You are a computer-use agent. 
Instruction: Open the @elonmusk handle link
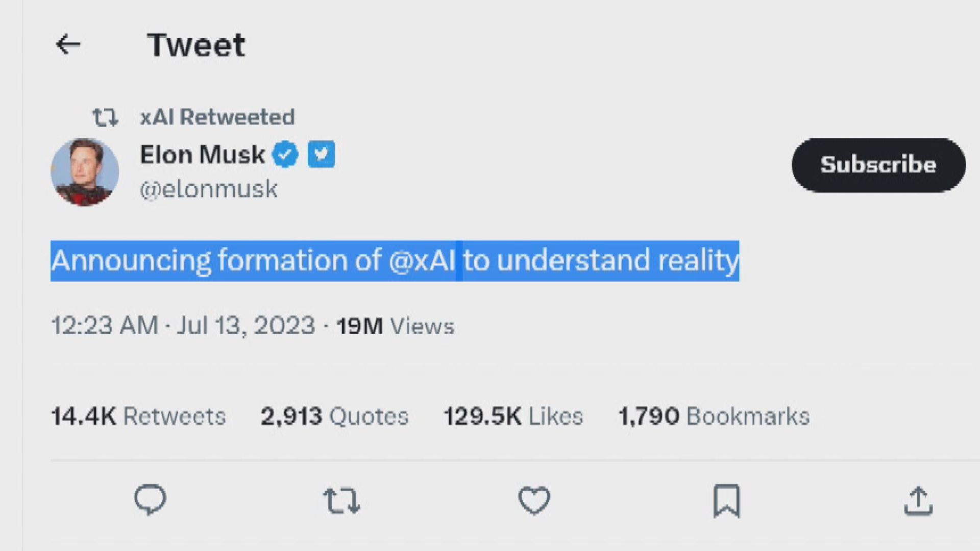point(209,189)
